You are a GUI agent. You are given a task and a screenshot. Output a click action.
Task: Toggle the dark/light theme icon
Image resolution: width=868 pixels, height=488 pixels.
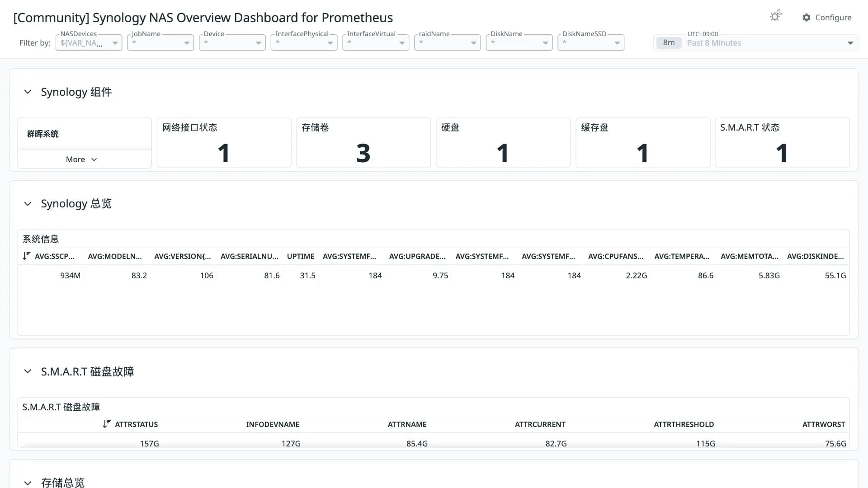point(776,16)
